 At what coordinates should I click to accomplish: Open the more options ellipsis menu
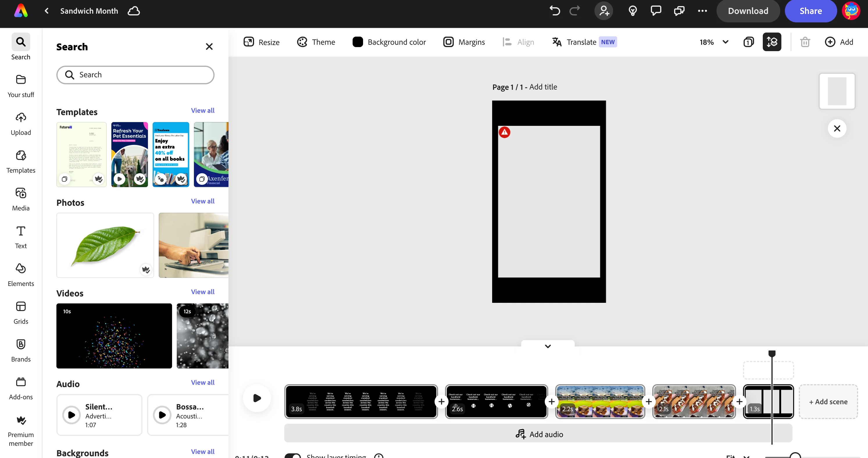pyautogui.click(x=702, y=11)
